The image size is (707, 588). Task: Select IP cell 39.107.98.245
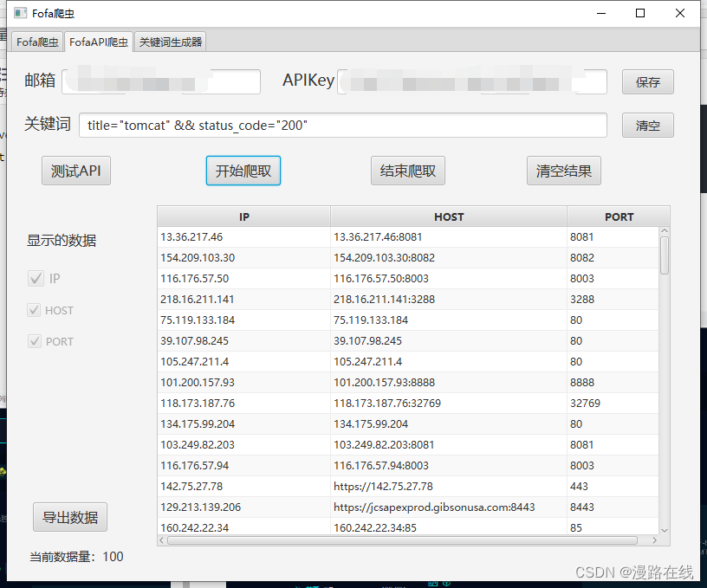[244, 340]
